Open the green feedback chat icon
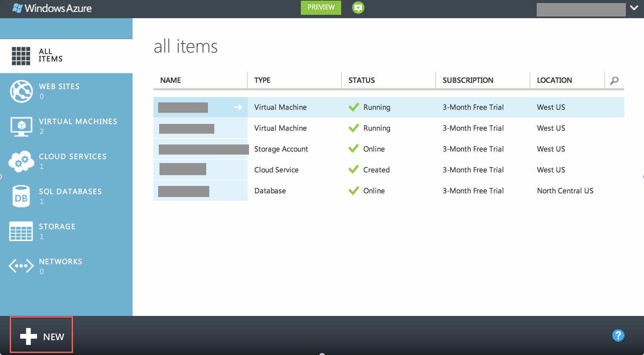 [358, 7]
